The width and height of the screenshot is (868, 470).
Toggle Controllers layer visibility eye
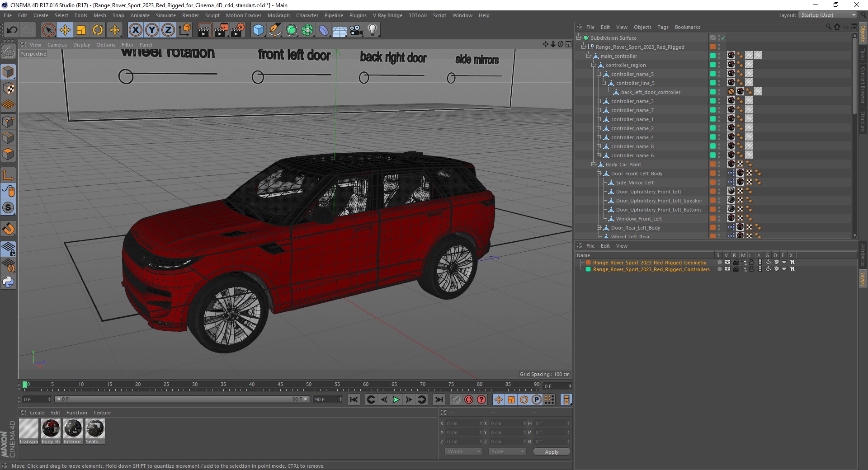727,269
